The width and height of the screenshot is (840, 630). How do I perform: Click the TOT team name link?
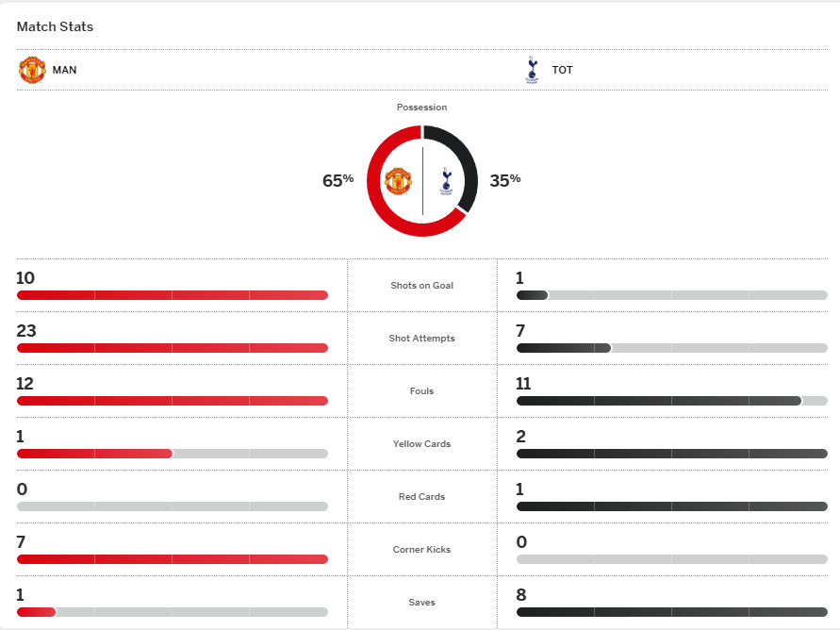[562, 70]
